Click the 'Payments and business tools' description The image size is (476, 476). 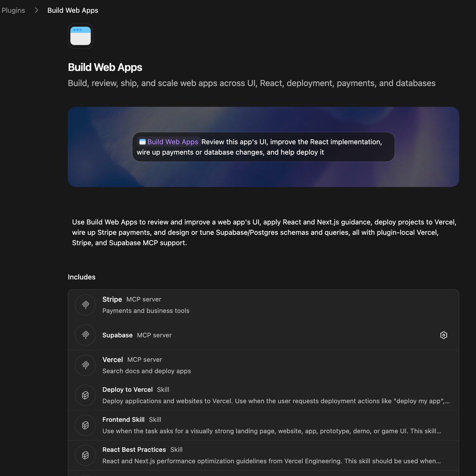click(146, 311)
